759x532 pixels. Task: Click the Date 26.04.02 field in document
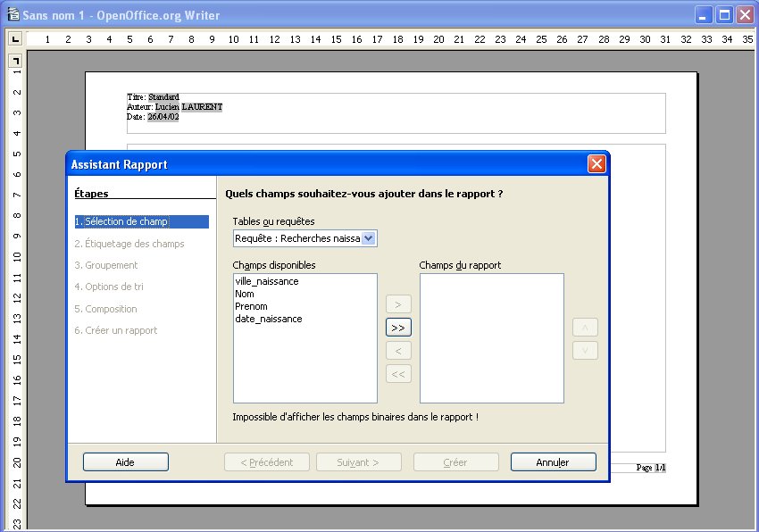153,117
